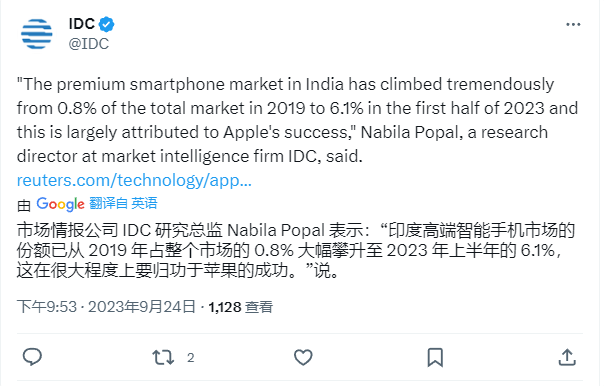
Task: Click the English tweet text body
Action: pos(297,120)
